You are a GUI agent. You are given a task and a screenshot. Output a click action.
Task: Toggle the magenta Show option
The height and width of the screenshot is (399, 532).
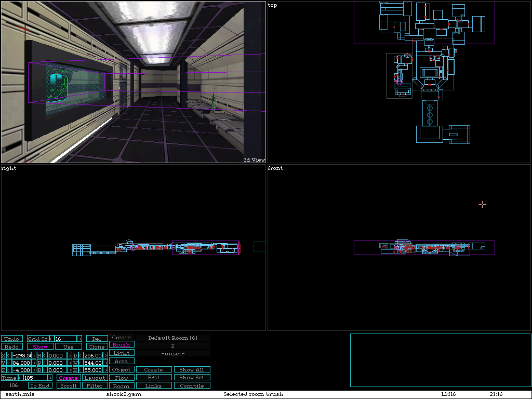40,347
